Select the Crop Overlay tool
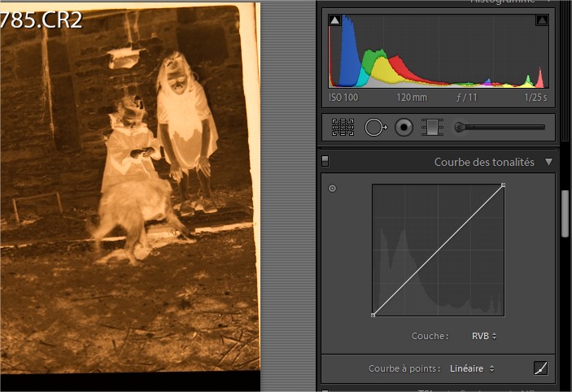The image size is (572, 392). (x=343, y=127)
